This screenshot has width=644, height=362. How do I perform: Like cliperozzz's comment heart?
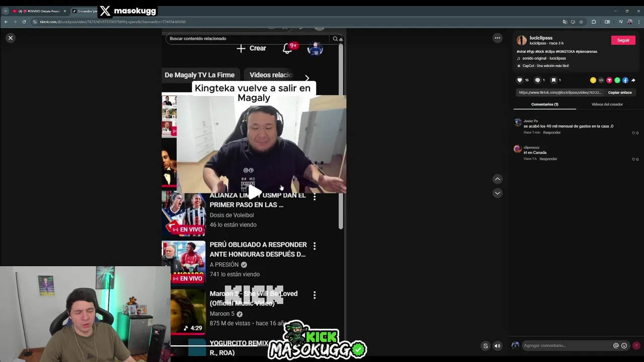click(x=633, y=159)
